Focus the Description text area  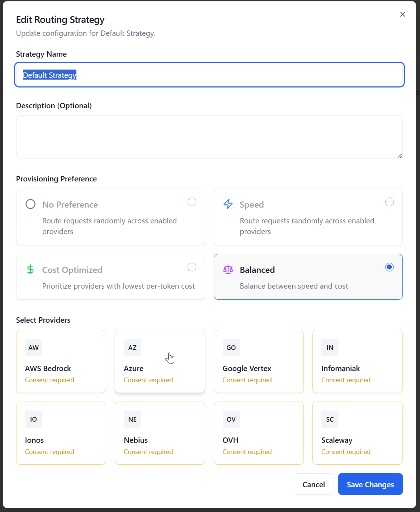coord(209,137)
